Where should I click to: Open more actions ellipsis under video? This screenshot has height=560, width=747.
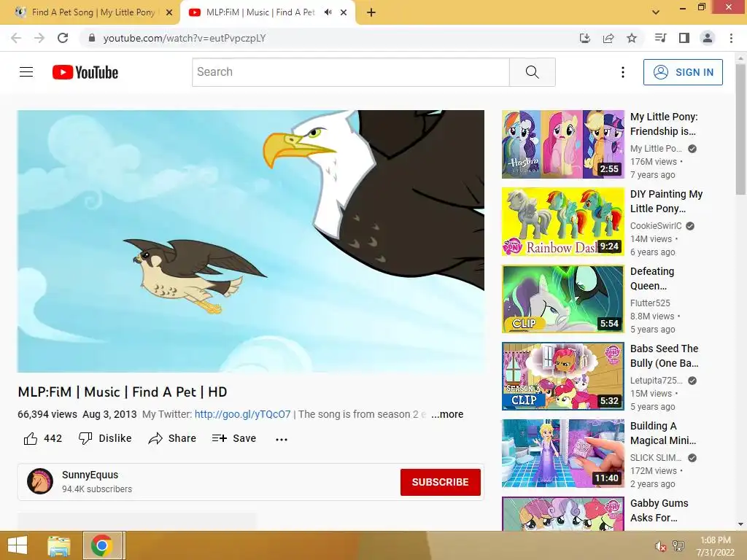click(282, 439)
